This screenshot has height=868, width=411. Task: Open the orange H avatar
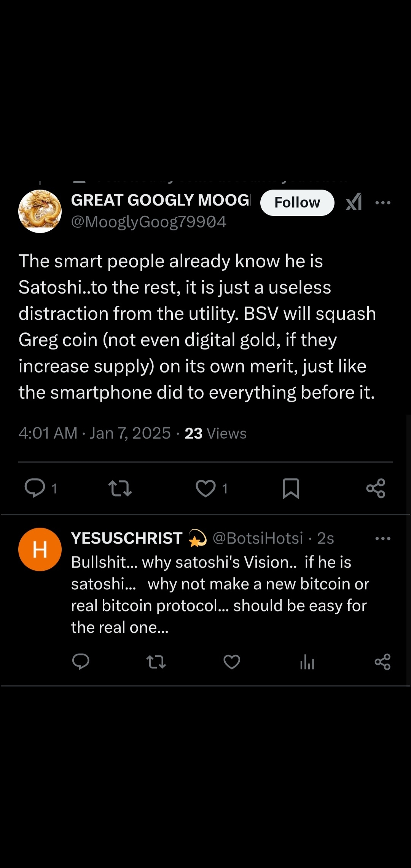click(40, 549)
